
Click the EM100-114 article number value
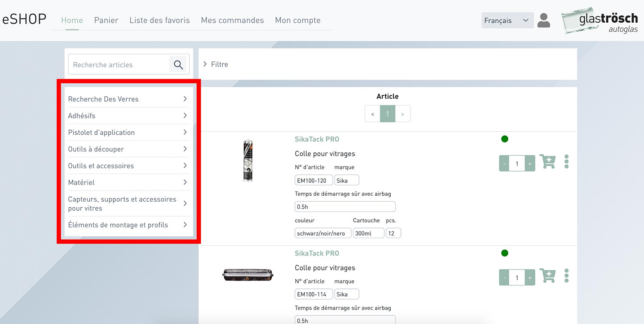(x=314, y=294)
